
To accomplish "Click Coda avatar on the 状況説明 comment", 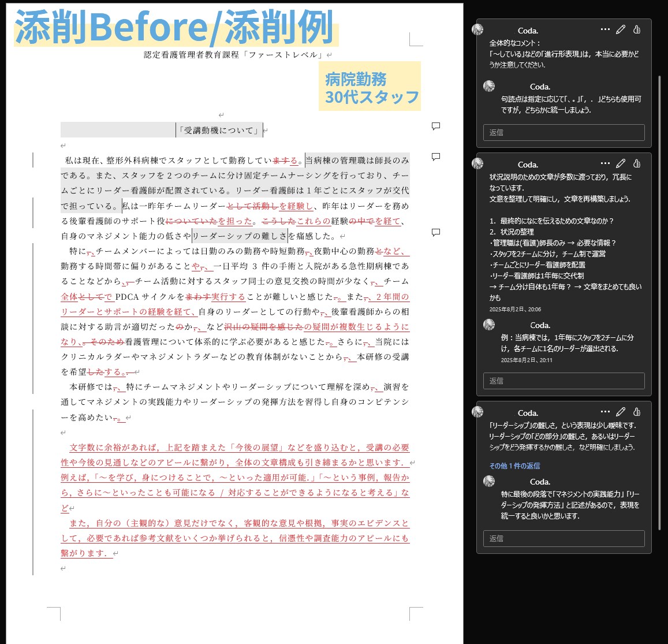I will (x=477, y=163).
